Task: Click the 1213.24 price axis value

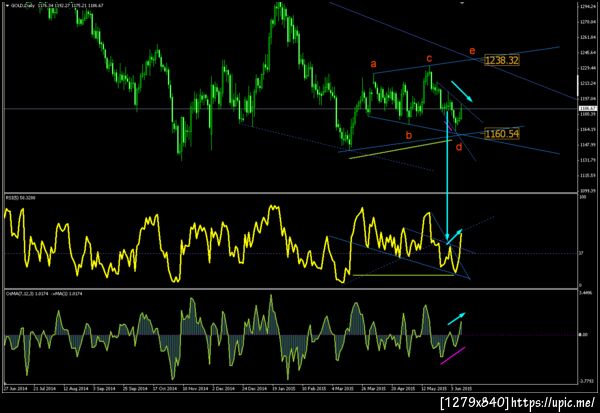Action: pyautogui.click(x=587, y=83)
